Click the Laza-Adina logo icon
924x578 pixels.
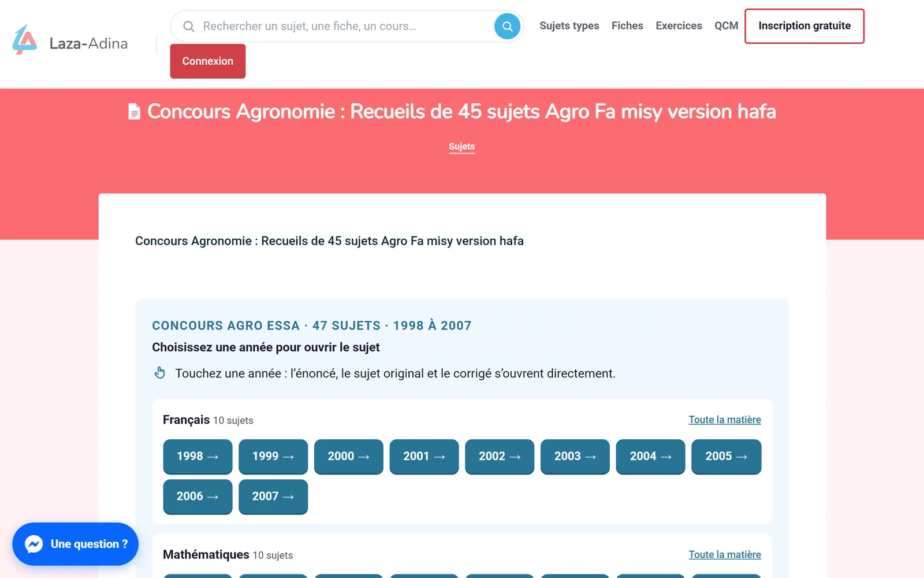[x=25, y=39]
